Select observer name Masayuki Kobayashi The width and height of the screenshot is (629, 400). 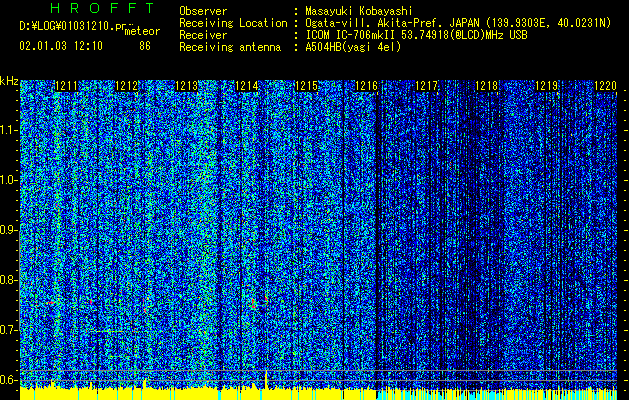[359, 11]
